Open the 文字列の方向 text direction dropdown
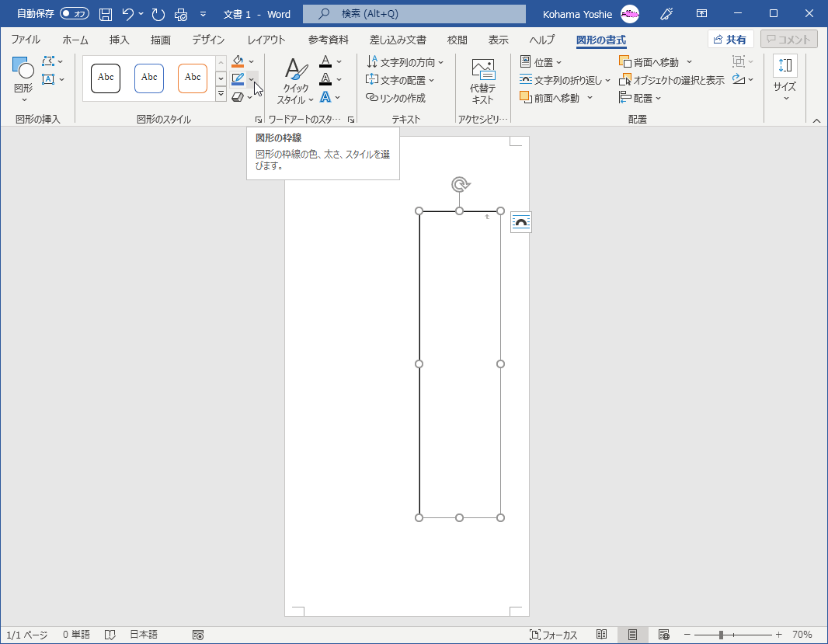This screenshot has height=644, width=828. coord(405,62)
